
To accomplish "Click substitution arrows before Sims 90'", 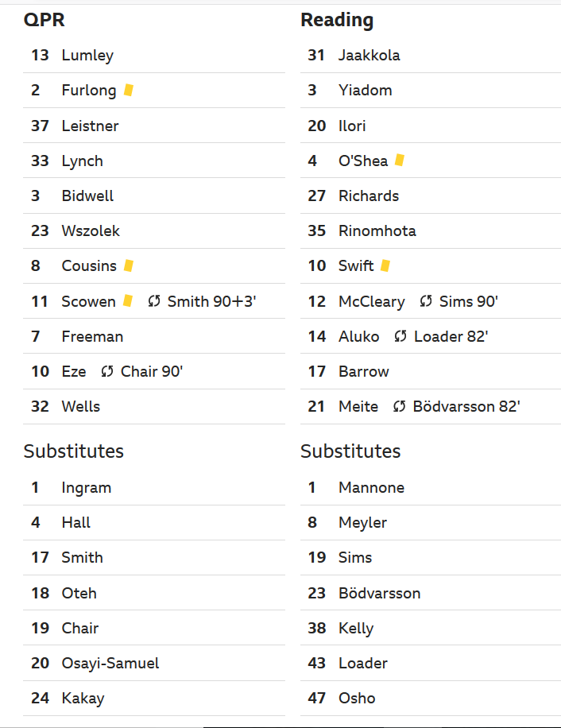I will coord(426,301).
